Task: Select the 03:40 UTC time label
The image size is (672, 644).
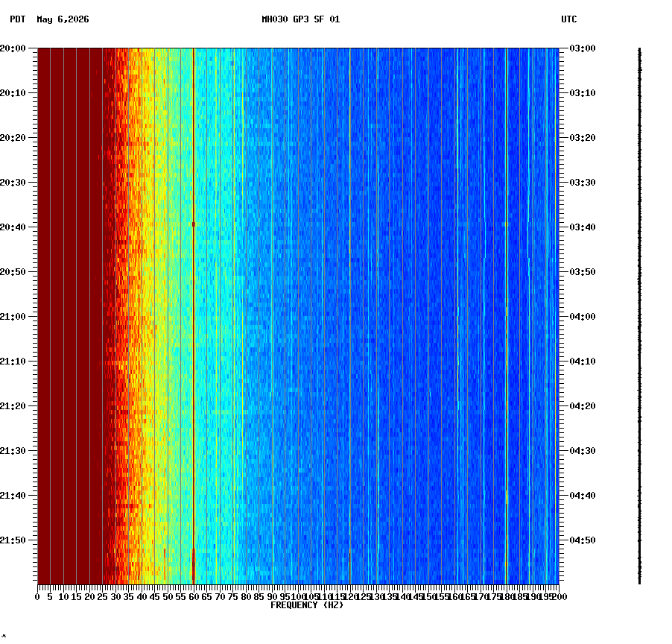Action: [583, 227]
